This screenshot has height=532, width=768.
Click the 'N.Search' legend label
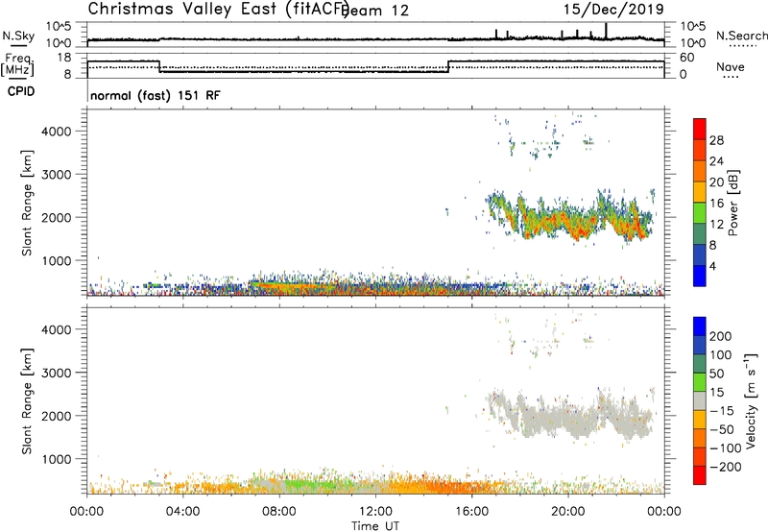[742, 36]
